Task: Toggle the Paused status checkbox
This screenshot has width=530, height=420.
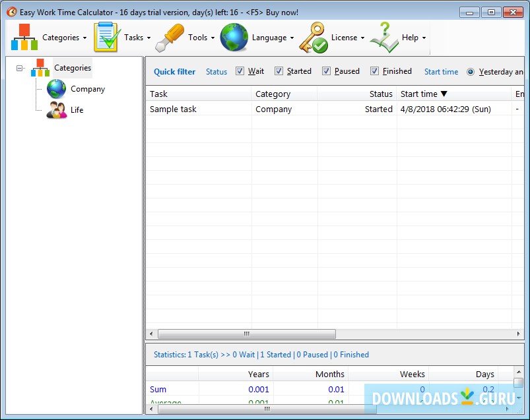Action: (326, 71)
